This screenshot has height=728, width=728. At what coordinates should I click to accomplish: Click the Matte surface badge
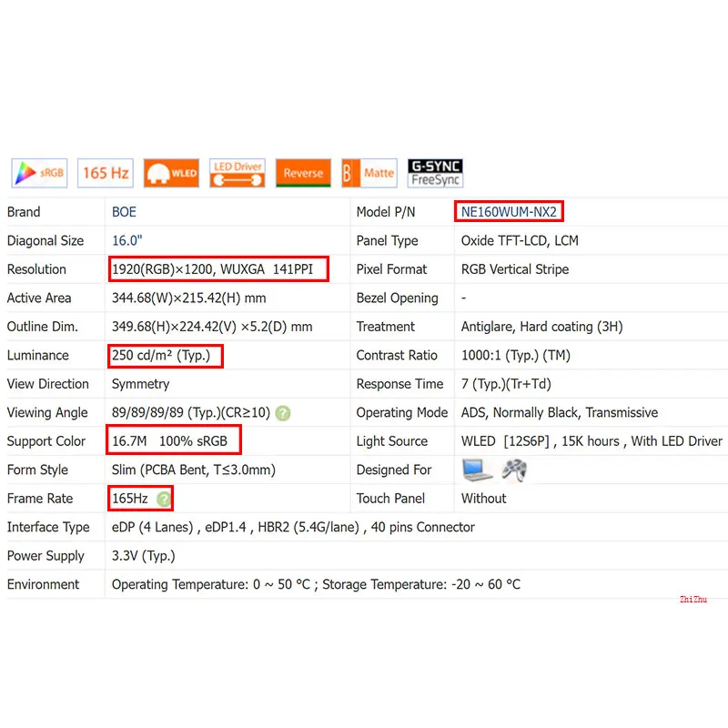tap(369, 173)
